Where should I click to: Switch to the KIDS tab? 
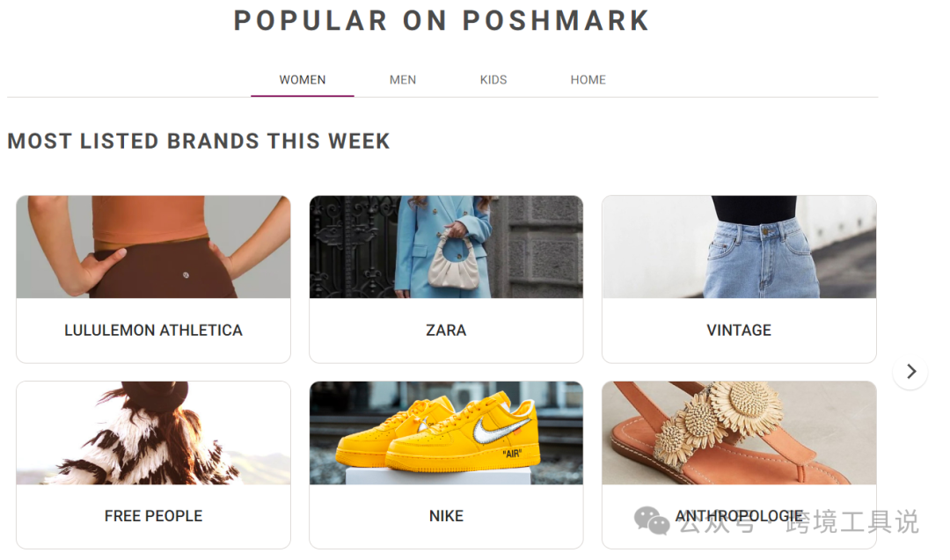pos(493,79)
